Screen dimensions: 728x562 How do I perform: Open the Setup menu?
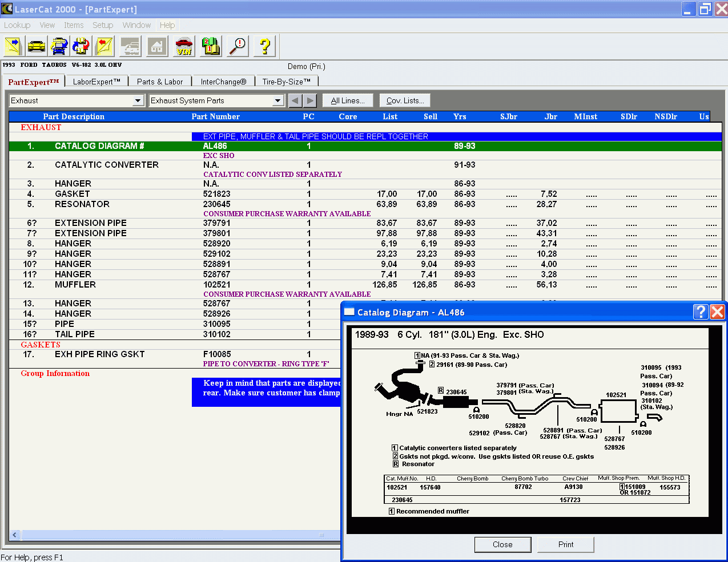tap(103, 25)
